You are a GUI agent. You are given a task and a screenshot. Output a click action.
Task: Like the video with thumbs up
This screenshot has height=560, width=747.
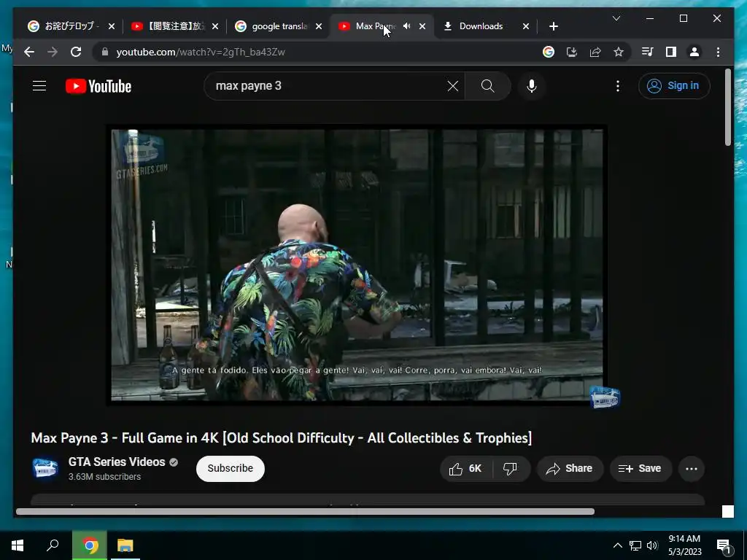click(465, 469)
